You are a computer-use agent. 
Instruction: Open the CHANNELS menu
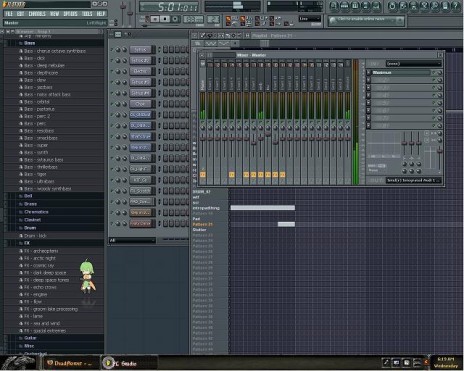37,14
